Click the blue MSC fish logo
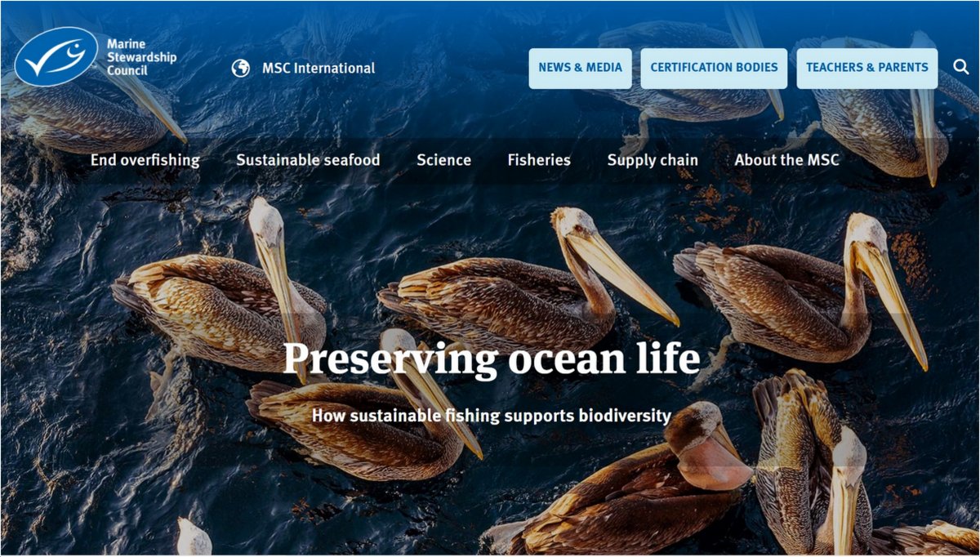This screenshot has height=557, width=980. (56, 56)
